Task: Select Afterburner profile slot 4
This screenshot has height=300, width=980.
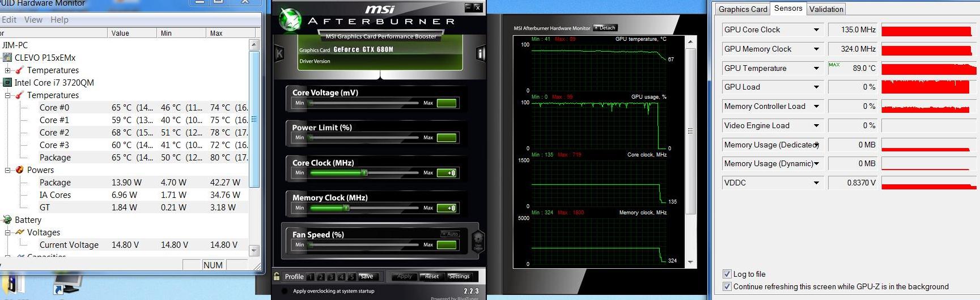Action: coord(341,277)
